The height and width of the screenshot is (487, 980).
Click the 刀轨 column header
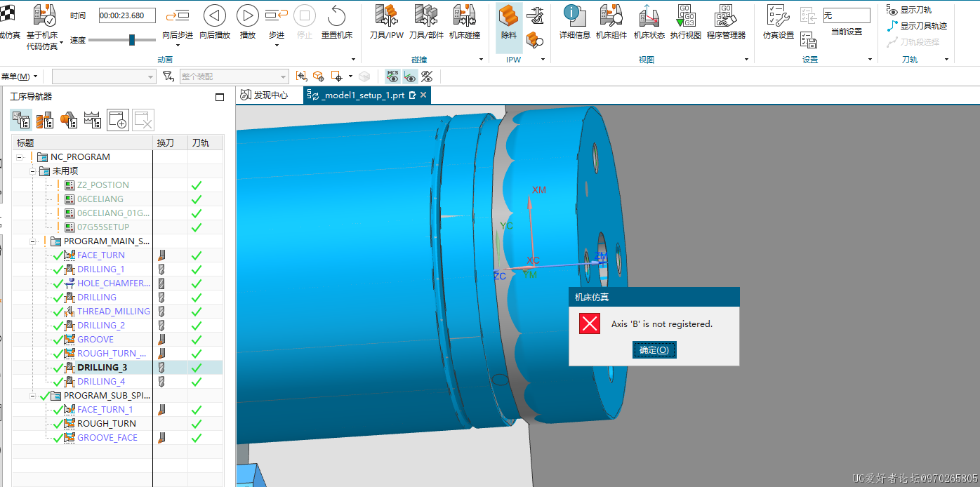click(x=205, y=142)
